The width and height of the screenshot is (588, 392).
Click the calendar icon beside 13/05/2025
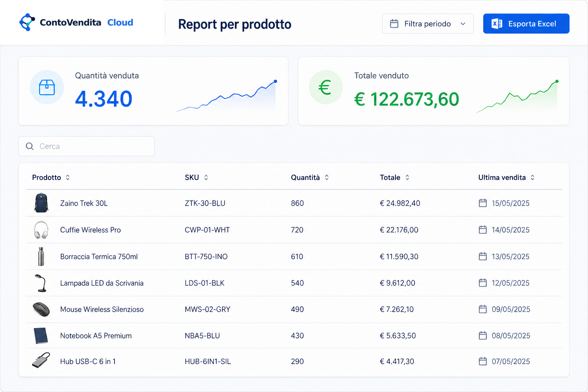(483, 256)
